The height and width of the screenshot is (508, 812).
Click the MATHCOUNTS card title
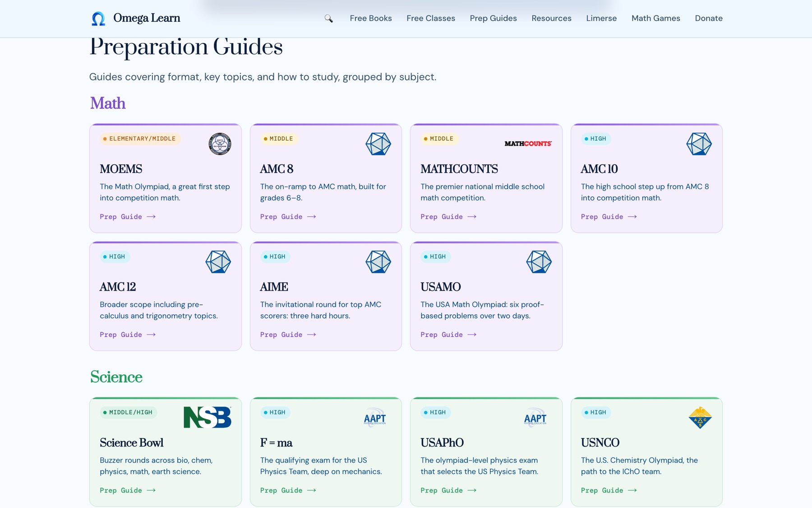point(459,169)
